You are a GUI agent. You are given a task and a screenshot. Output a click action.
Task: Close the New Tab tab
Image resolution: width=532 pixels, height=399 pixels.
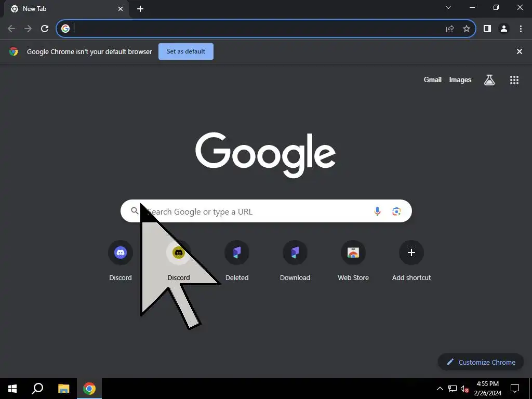(121, 9)
